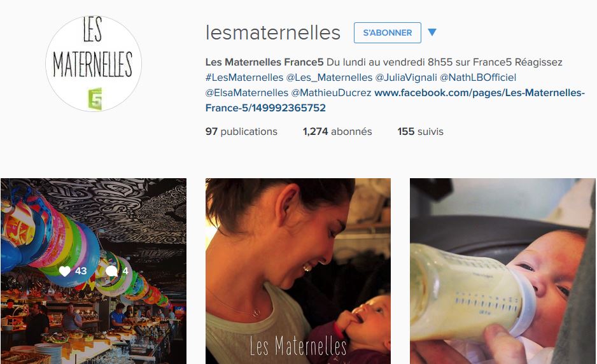Open the #LesMaternelles hashtag link
Viewport: 597px width, 364px height.
(244, 77)
